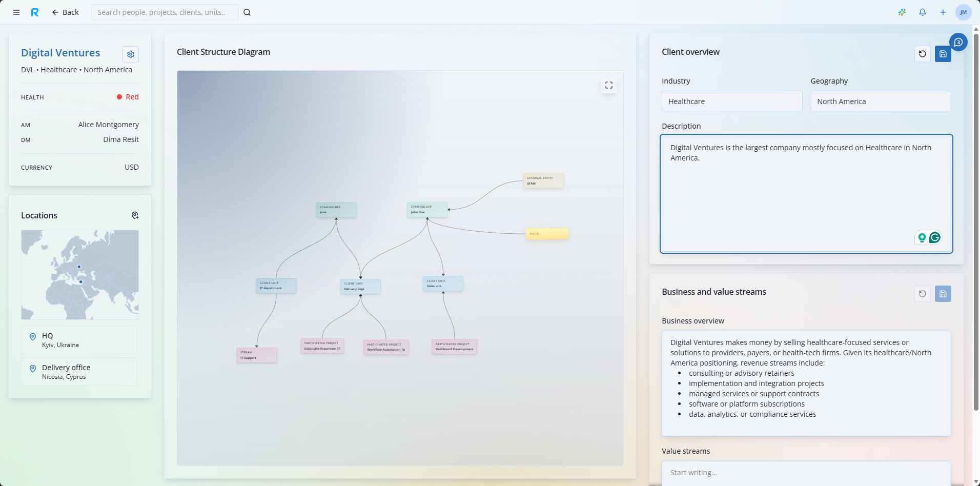
Task: Open the Industry selector showing Healthcare
Action: pyautogui.click(x=731, y=101)
